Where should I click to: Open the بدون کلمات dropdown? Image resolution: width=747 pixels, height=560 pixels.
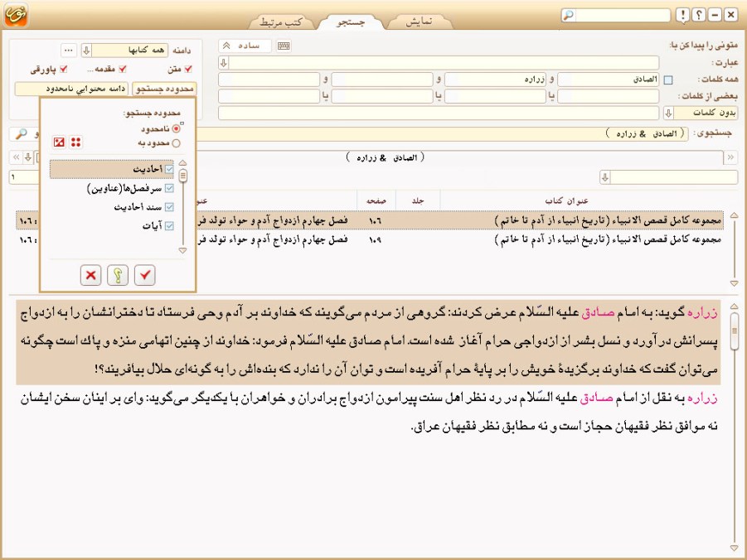click(668, 113)
